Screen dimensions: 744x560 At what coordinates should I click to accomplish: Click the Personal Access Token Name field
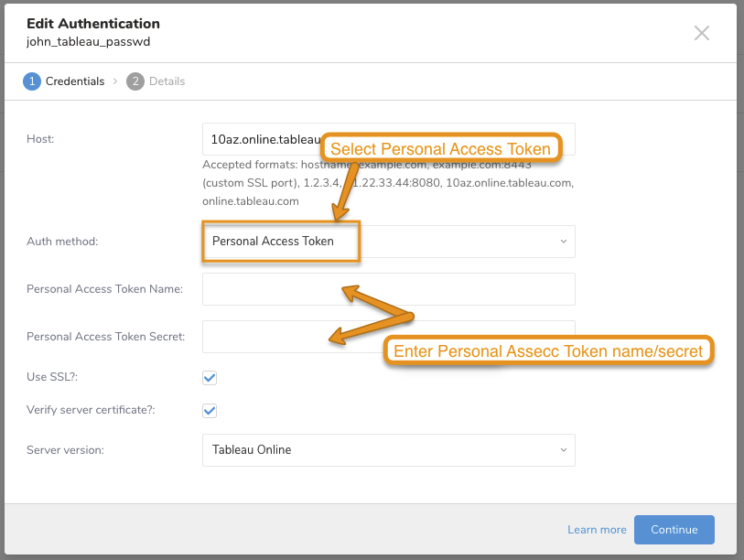tap(388, 289)
